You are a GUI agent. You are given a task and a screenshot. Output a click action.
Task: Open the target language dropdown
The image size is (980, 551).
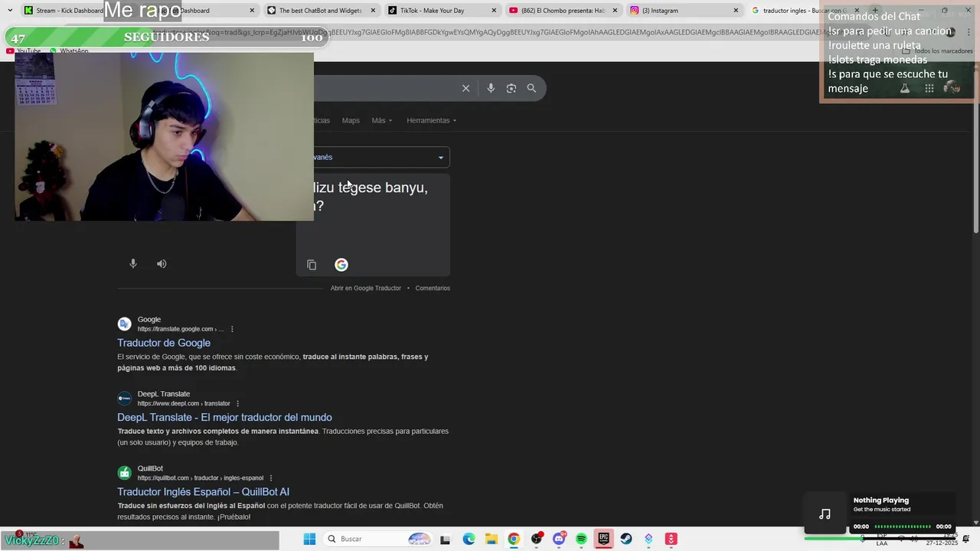tap(381, 157)
